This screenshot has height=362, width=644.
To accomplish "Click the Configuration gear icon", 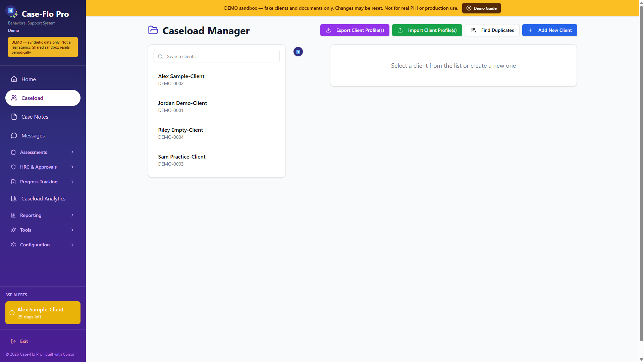I will tap(13, 245).
